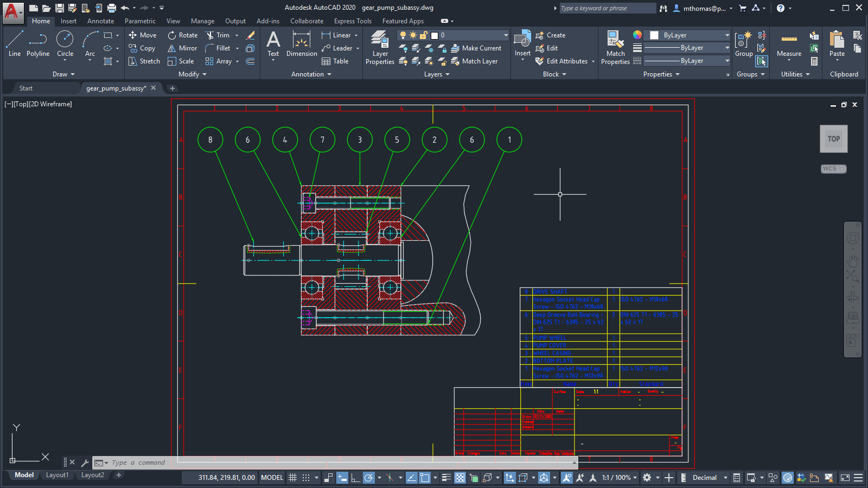This screenshot has width=868, height=488.
Task: Toggle the drawing grid display
Action: tap(292, 478)
